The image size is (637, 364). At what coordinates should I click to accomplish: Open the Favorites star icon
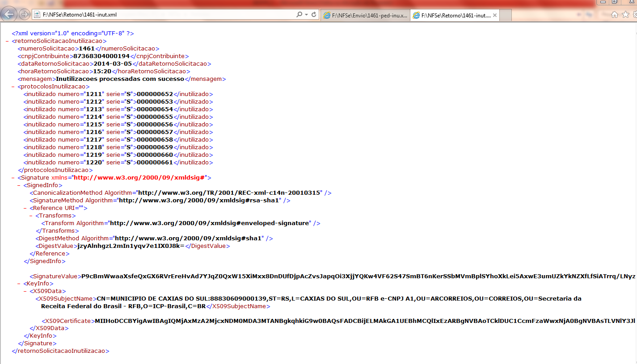(625, 15)
